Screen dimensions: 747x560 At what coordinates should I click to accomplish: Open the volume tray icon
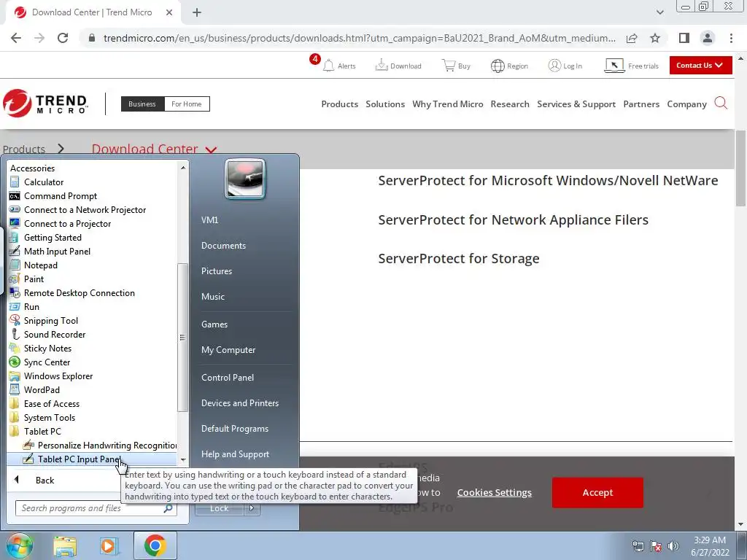(673, 546)
